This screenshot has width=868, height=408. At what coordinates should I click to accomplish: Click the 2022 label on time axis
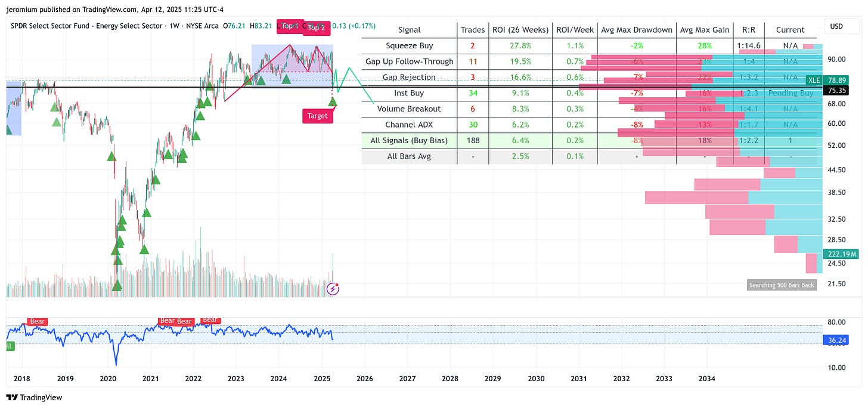click(193, 378)
